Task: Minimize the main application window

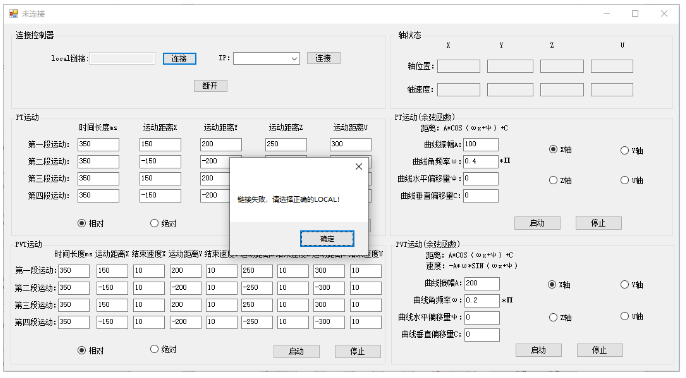Action: pyautogui.click(x=607, y=14)
